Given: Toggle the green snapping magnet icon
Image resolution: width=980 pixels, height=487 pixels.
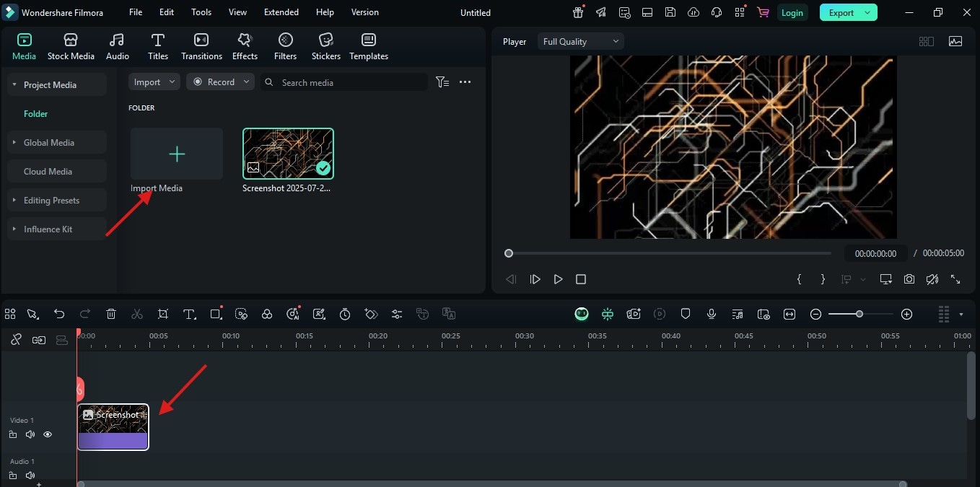Looking at the screenshot, I should pyautogui.click(x=608, y=314).
